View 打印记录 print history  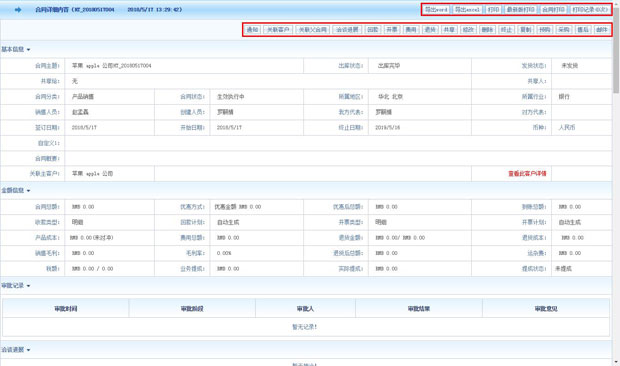590,9
